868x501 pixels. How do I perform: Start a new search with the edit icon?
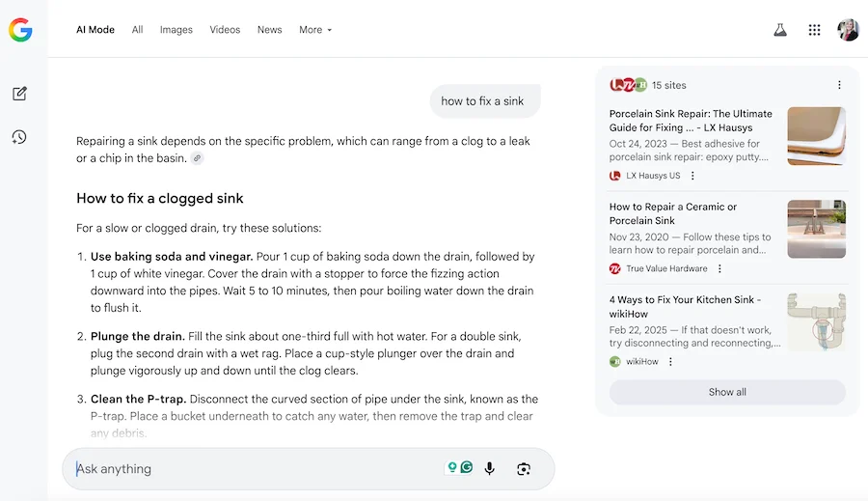tap(19, 94)
